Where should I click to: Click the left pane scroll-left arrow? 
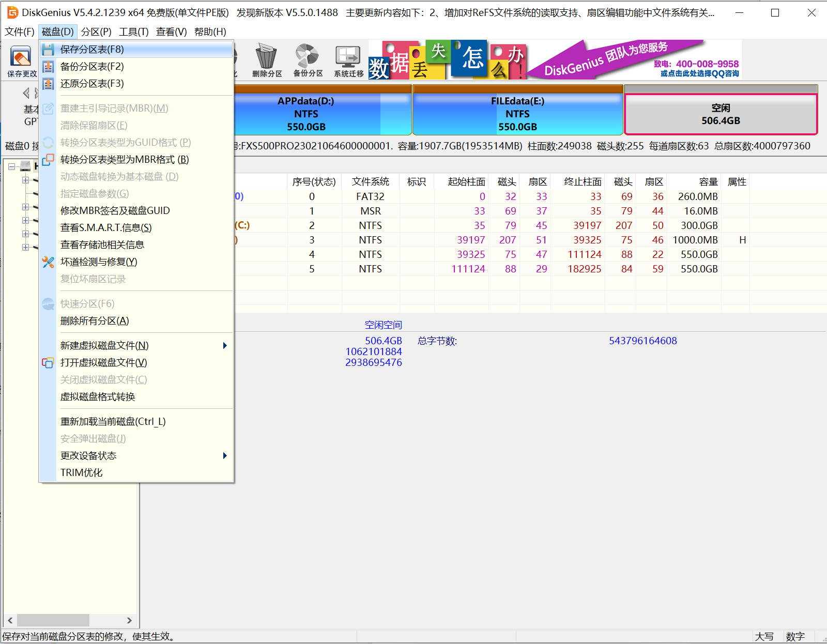(x=10, y=620)
